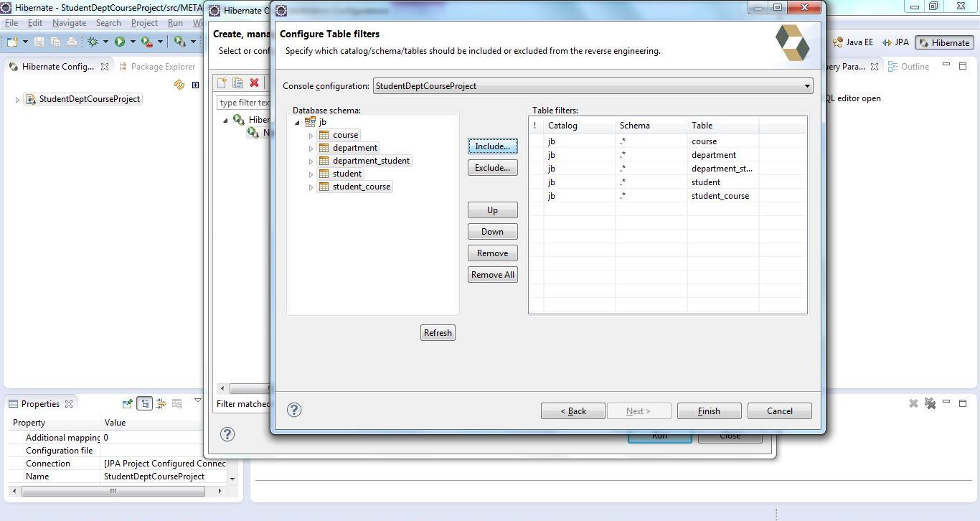Image resolution: width=980 pixels, height=521 pixels.
Task: Switch to the Package Explorer tab
Action: pyautogui.click(x=156, y=67)
